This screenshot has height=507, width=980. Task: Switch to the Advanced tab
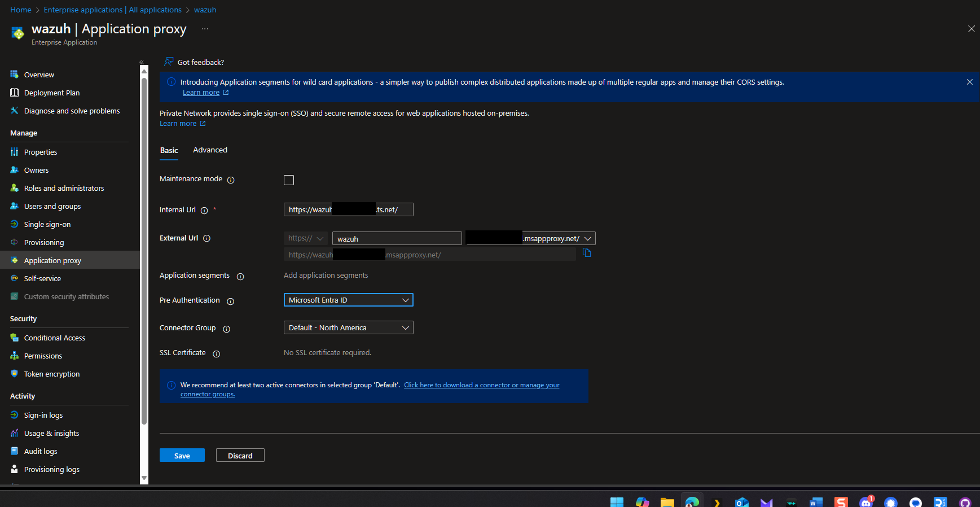tap(210, 150)
